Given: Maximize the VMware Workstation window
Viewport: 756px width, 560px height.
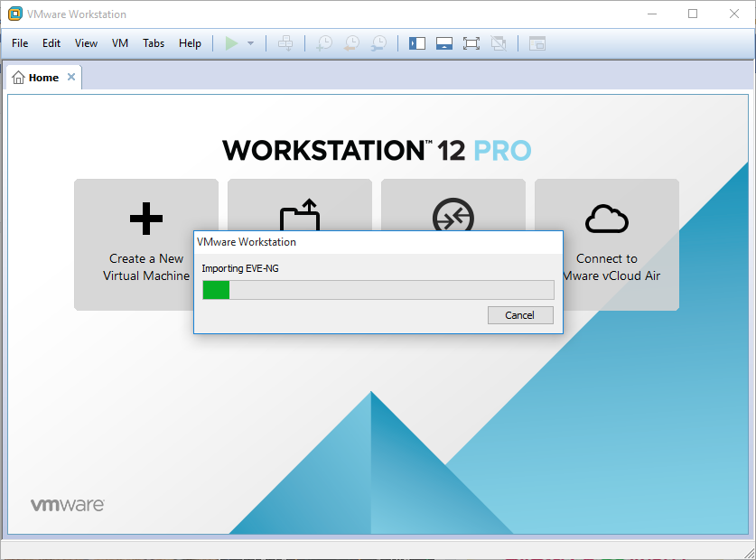Looking at the screenshot, I should tap(693, 14).
